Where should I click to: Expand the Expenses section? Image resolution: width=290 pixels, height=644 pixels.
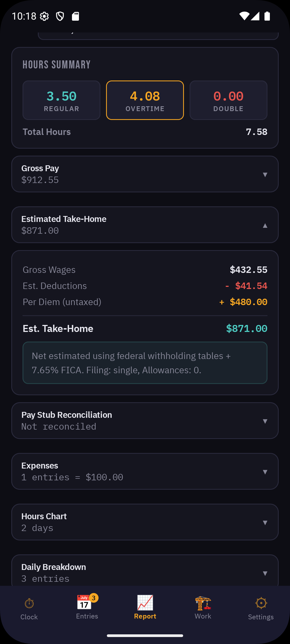pyautogui.click(x=145, y=471)
